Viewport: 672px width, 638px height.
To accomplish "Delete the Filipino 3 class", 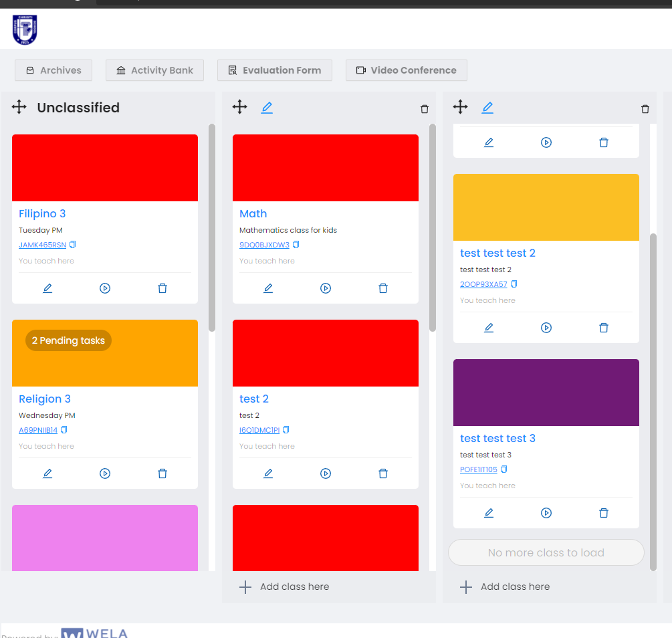I will pyautogui.click(x=162, y=288).
